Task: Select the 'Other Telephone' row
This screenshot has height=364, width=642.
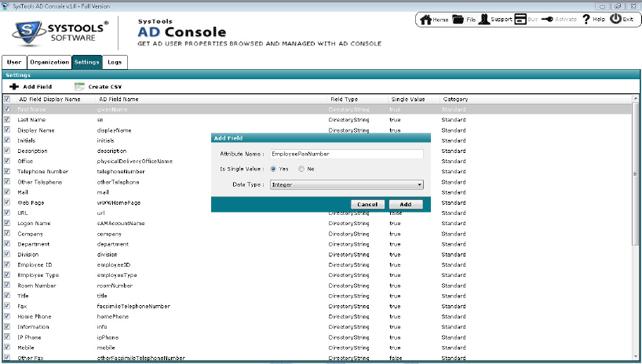Action: coord(317,182)
